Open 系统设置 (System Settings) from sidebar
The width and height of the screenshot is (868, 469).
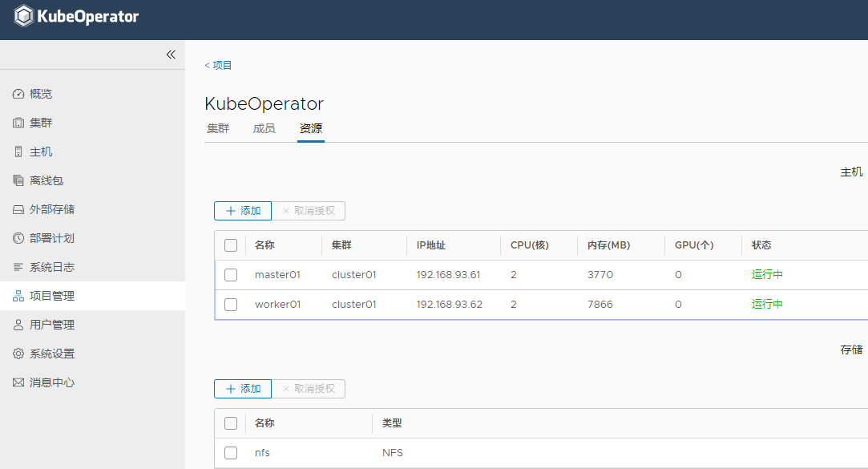(46, 353)
